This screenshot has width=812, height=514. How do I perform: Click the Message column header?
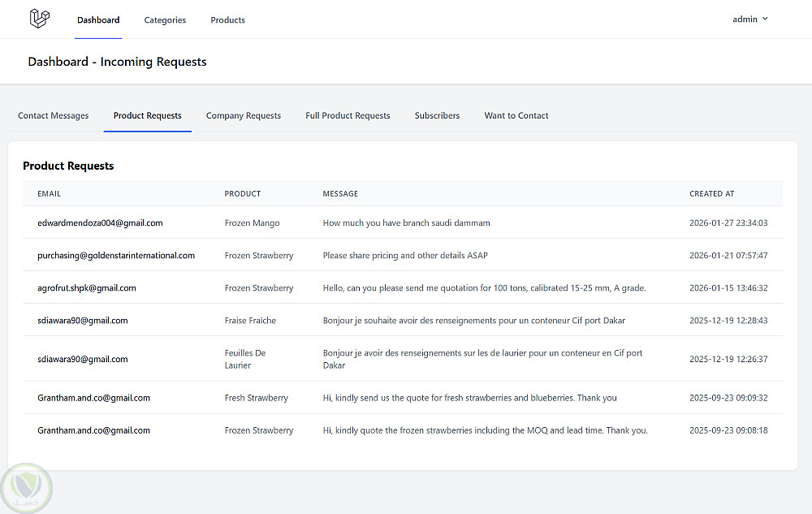point(340,194)
